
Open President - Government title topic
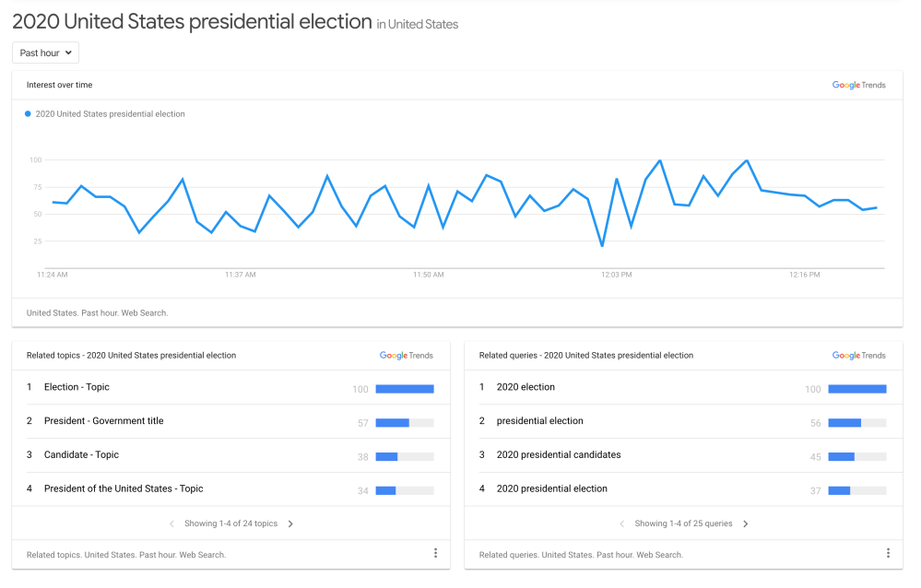tap(103, 421)
